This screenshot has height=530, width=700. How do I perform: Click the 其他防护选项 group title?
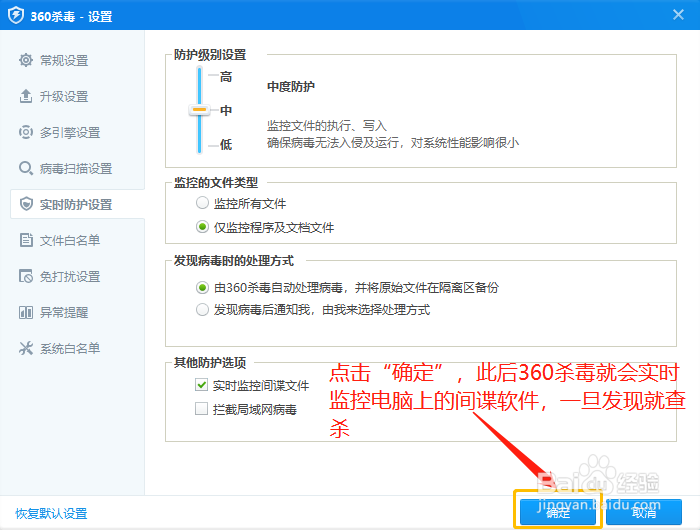[210, 362]
